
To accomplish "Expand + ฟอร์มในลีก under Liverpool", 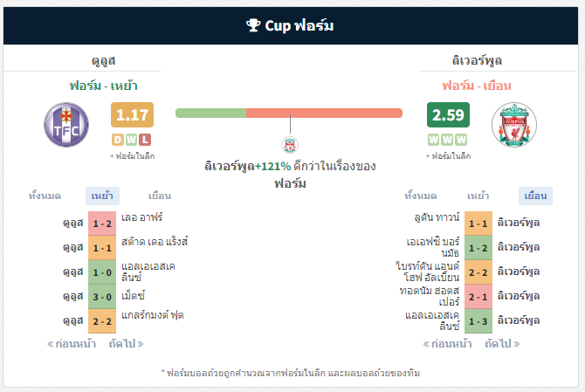I will point(448,156).
